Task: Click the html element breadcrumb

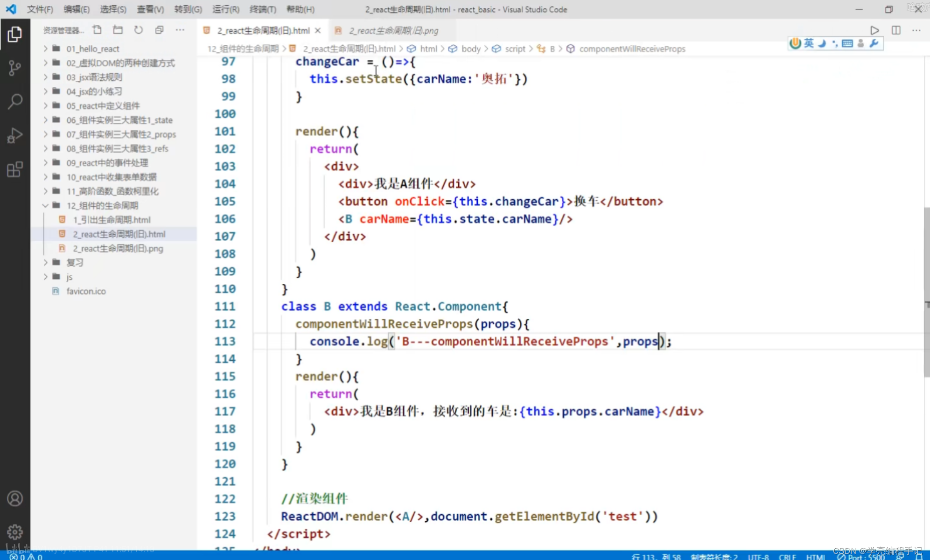Action: tap(428, 49)
